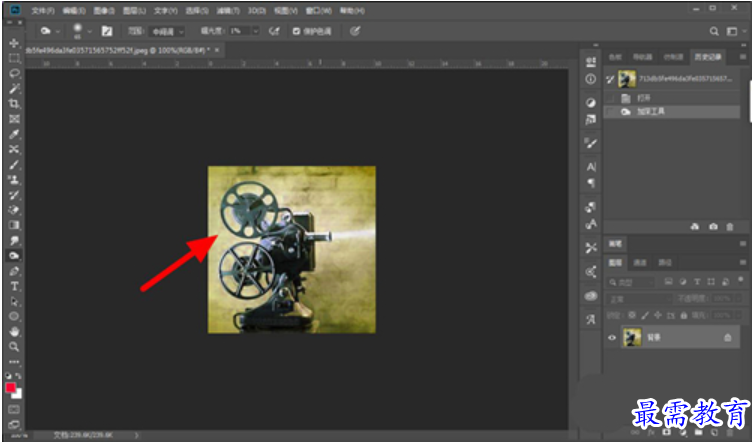
Task: Delete current history state trash icon
Action: [729, 227]
